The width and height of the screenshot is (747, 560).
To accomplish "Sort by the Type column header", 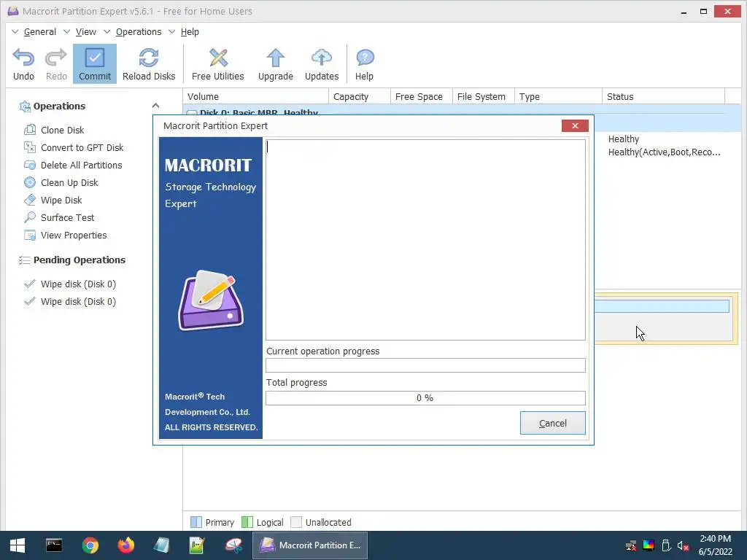I will point(558,97).
